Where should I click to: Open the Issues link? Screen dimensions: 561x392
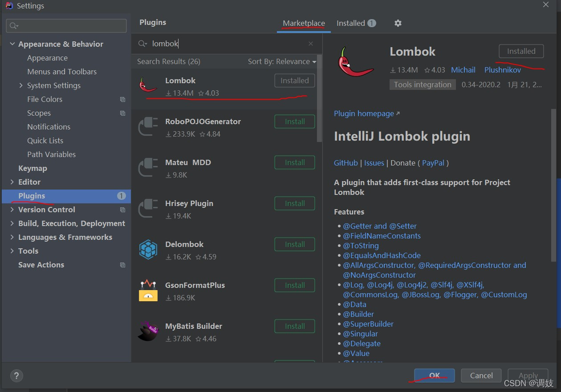click(374, 163)
